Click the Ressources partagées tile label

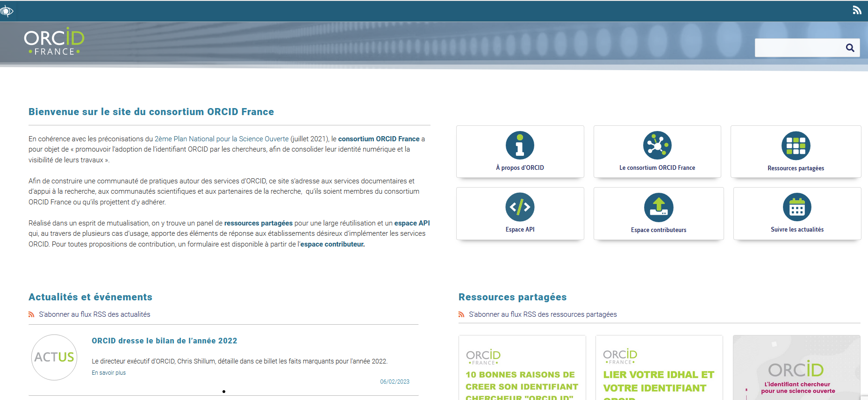(796, 168)
